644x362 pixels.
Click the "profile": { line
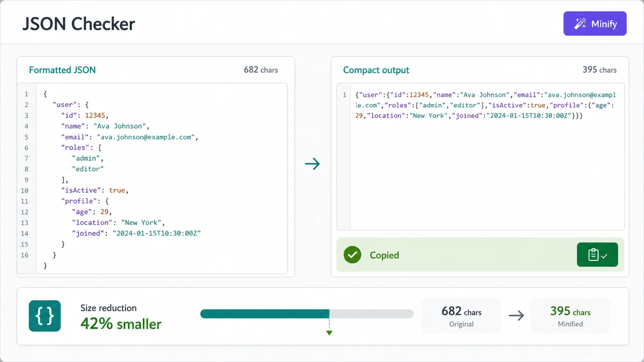pos(85,201)
